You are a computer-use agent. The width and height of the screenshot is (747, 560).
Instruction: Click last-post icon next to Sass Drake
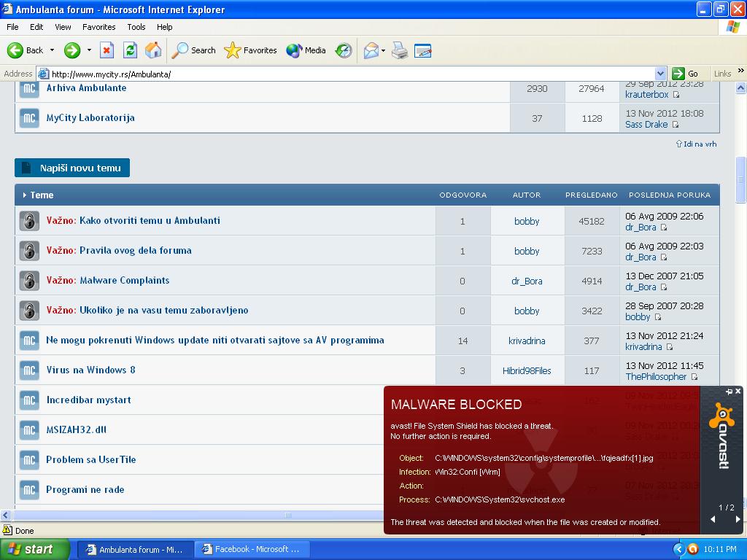coord(675,125)
